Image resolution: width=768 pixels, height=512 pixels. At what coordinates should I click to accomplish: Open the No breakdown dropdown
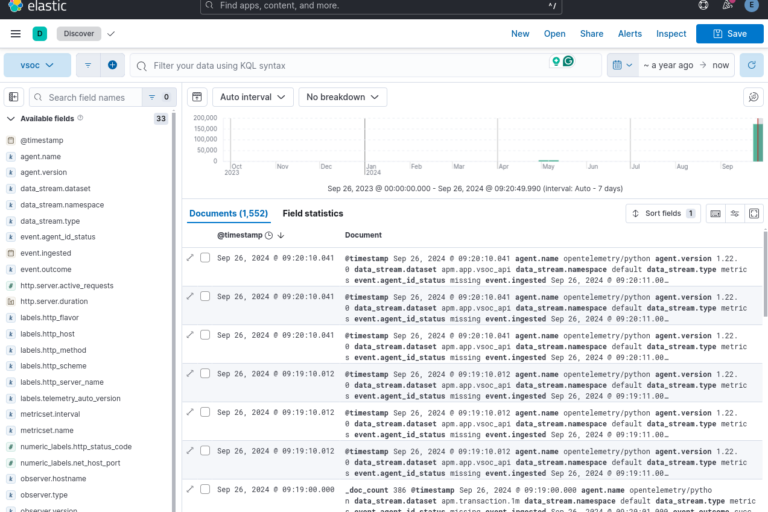click(342, 97)
